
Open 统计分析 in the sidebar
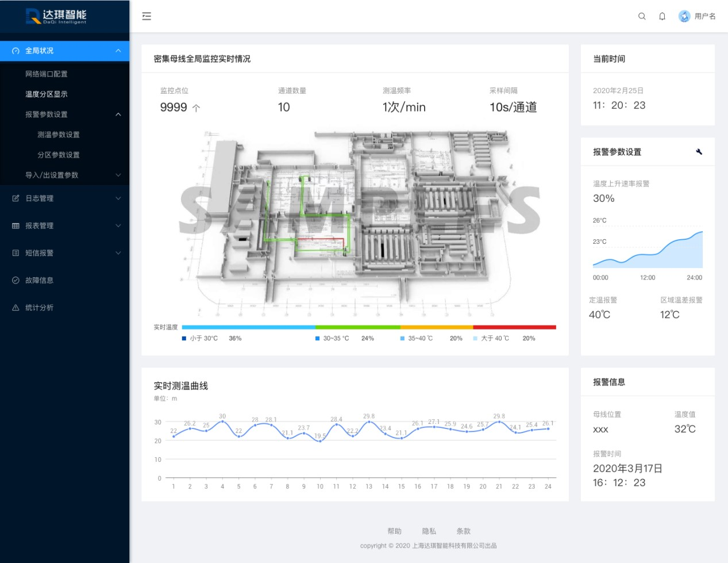pos(39,308)
